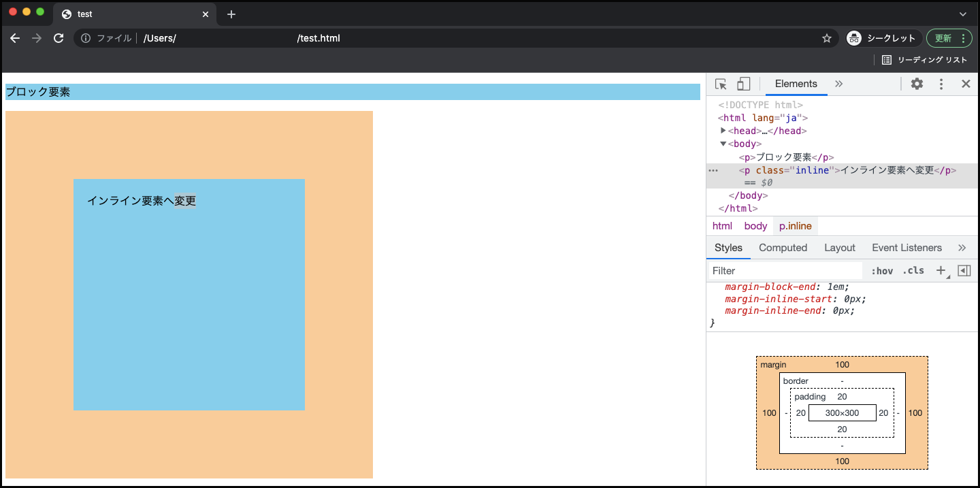Click the styles Filter input field

[x=783, y=270]
